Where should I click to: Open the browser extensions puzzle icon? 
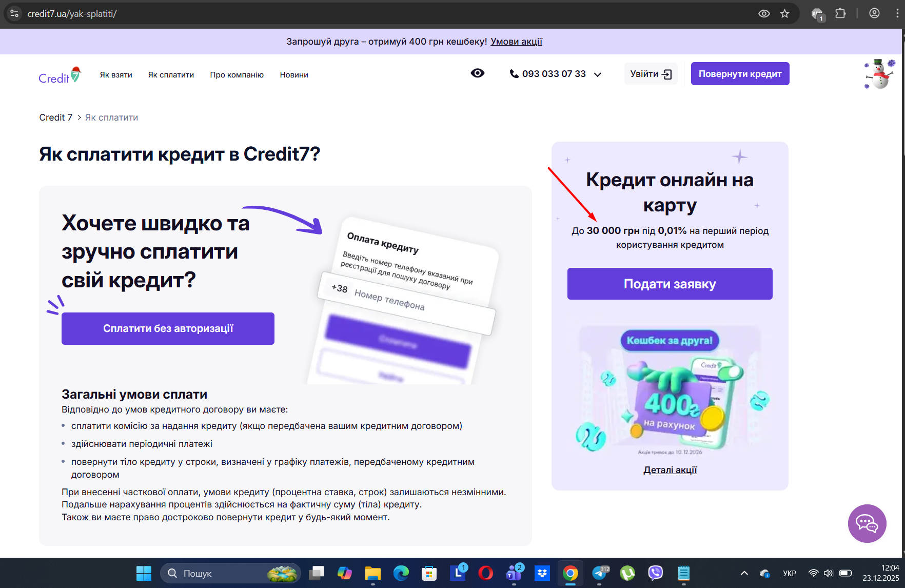840,14
